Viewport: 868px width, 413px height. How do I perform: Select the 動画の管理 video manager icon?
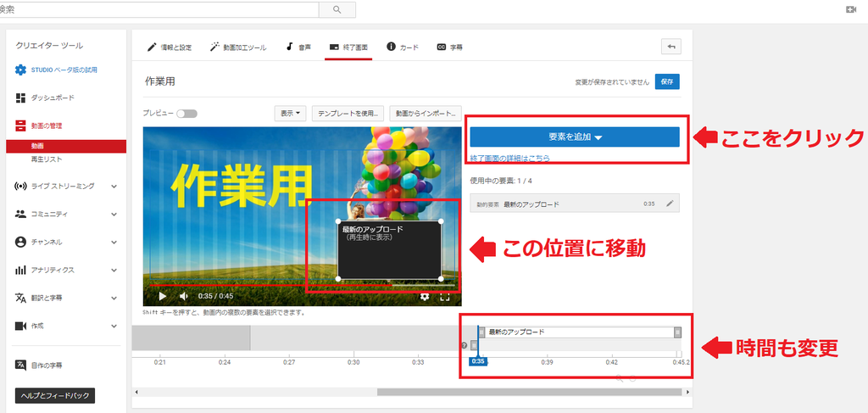pyautogui.click(x=20, y=126)
